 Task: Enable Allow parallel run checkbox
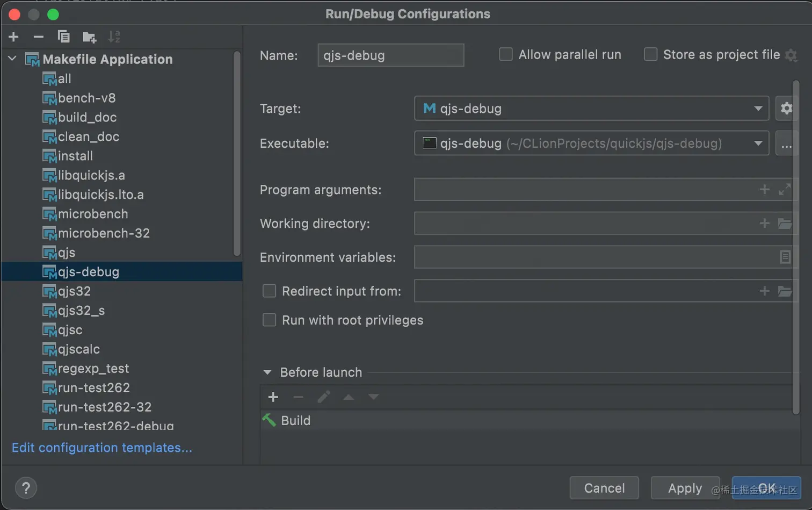pyautogui.click(x=505, y=54)
